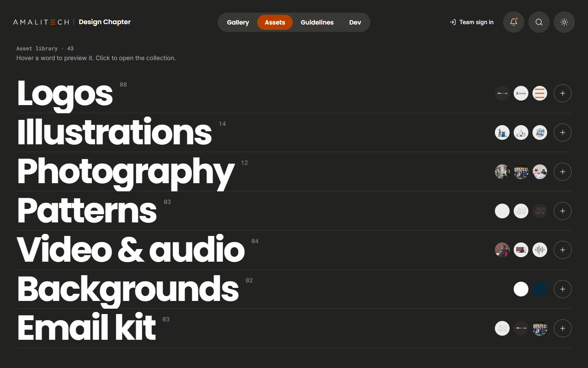Click the Design Chapter title link

click(x=105, y=22)
